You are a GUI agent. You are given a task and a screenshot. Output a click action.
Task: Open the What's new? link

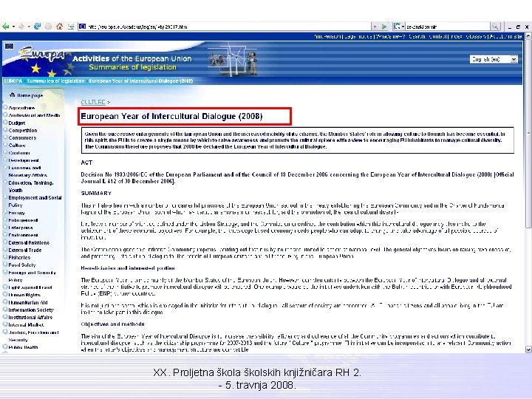pyautogui.click(x=390, y=36)
